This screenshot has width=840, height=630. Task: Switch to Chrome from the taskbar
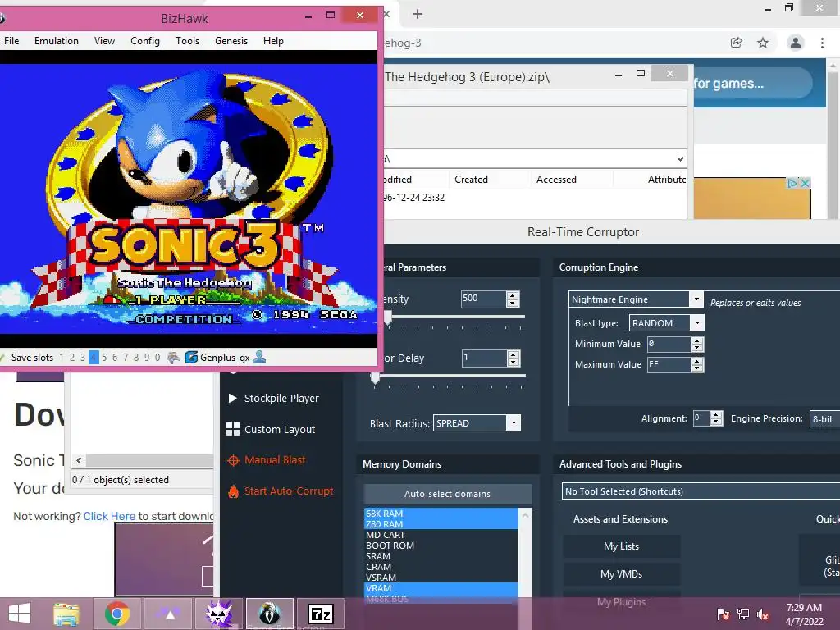(x=116, y=614)
